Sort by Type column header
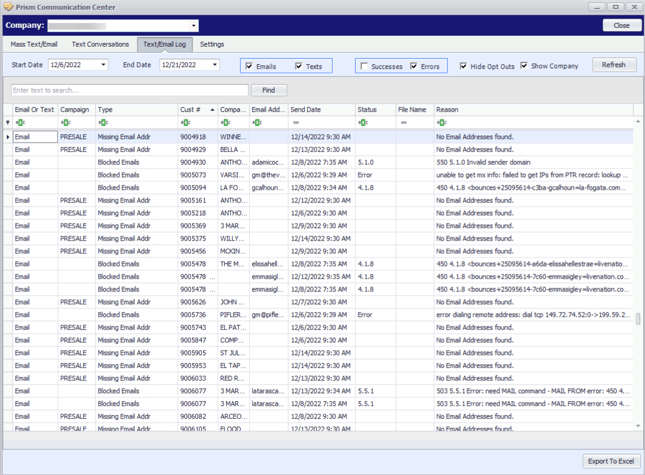Image resolution: width=645 pixels, height=475 pixels. click(x=137, y=110)
